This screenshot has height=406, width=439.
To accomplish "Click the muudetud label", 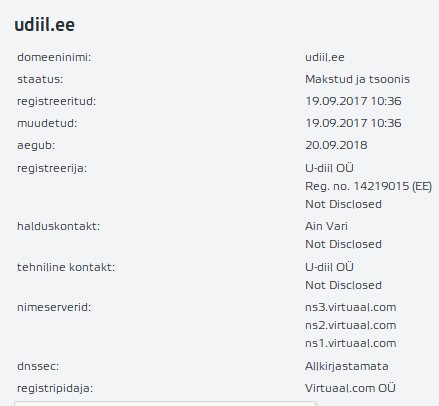I will coord(47,123).
